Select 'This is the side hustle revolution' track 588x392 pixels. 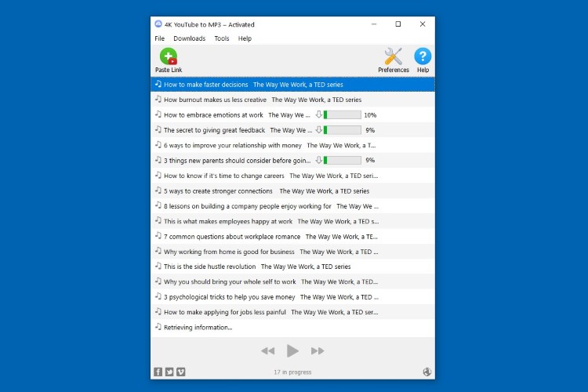pyautogui.click(x=209, y=267)
